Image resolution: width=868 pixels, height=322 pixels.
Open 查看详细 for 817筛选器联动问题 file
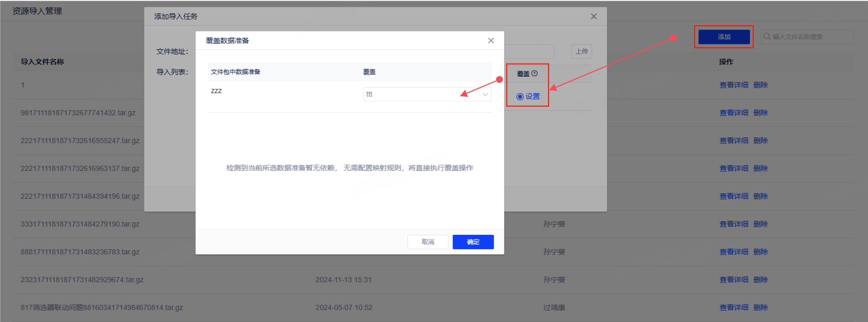pos(733,308)
